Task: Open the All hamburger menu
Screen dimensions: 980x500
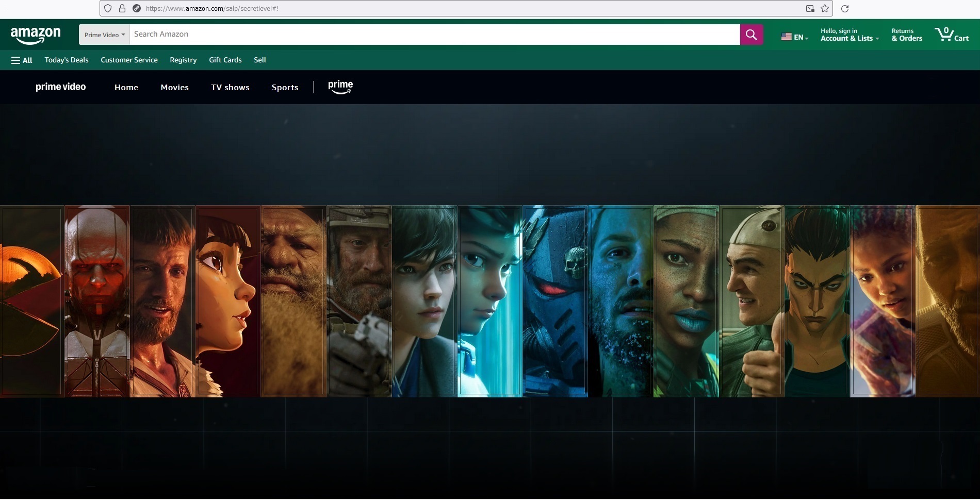Action: (x=22, y=60)
